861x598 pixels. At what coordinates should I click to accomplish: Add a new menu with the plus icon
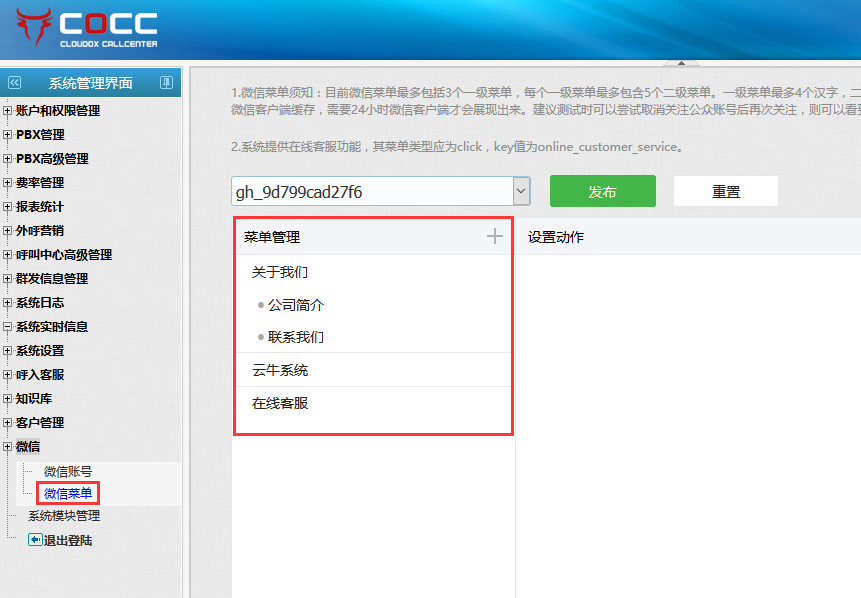[x=494, y=237]
